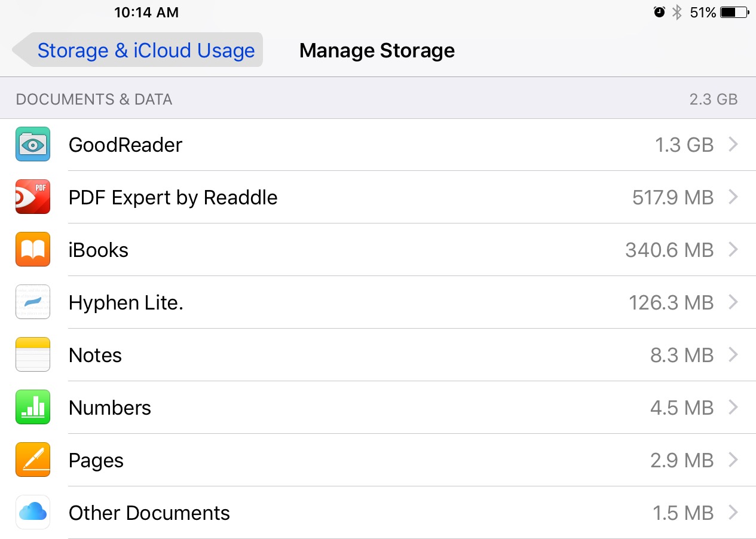Open iBooks details using the chevron
This screenshot has width=756, height=539.
coord(733,250)
